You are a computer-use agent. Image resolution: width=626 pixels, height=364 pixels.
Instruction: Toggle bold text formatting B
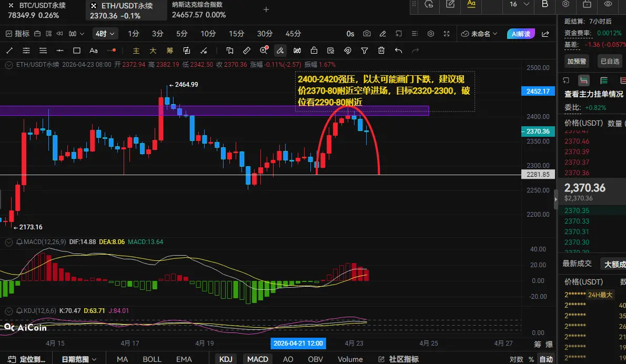545,4
